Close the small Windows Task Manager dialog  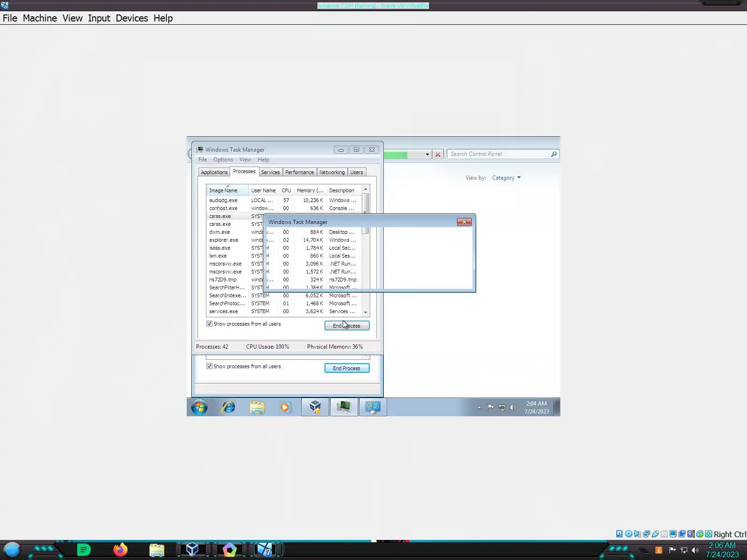pyautogui.click(x=464, y=222)
